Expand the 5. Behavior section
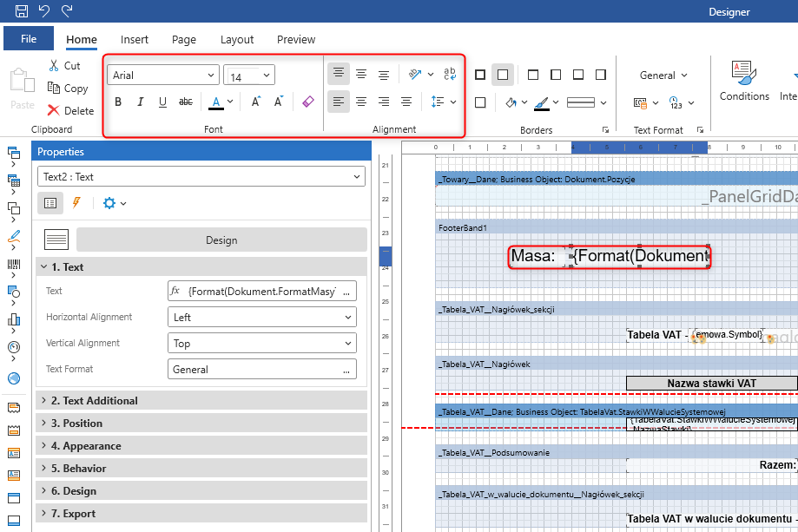 pyautogui.click(x=201, y=468)
